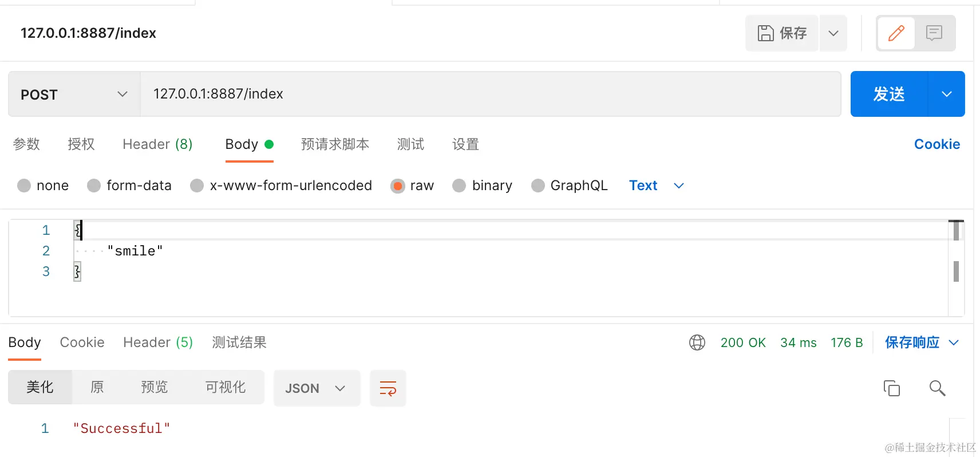This screenshot has width=980, height=457.
Task: Switch to response Header (5) tab
Action: coord(158,342)
